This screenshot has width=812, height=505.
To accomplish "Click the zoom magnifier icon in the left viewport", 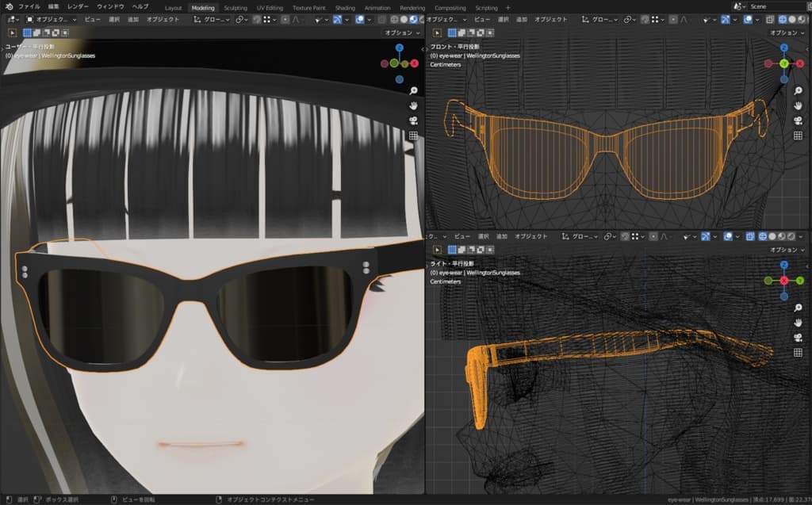I will tap(413, 90).
